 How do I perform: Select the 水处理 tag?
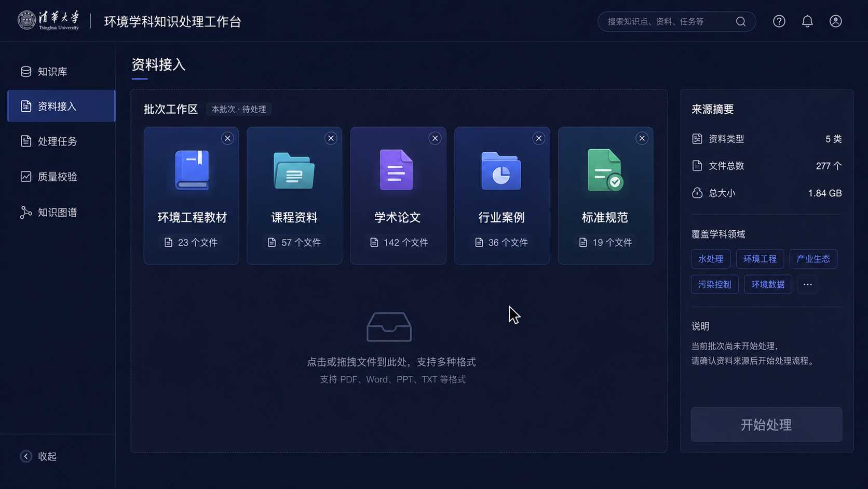[711, 259]
